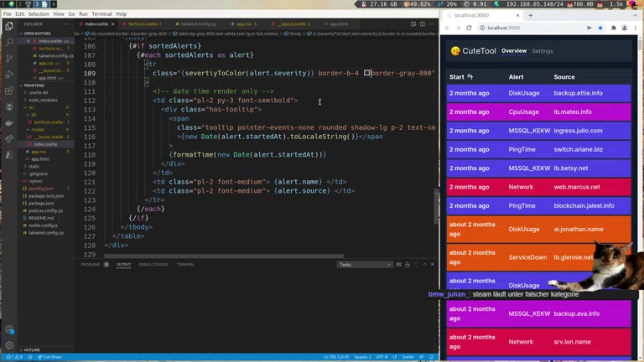Screen dimensions: 644x362
Task: Expand the static folder
Action: pyautogui.click(x=34, y=166)
